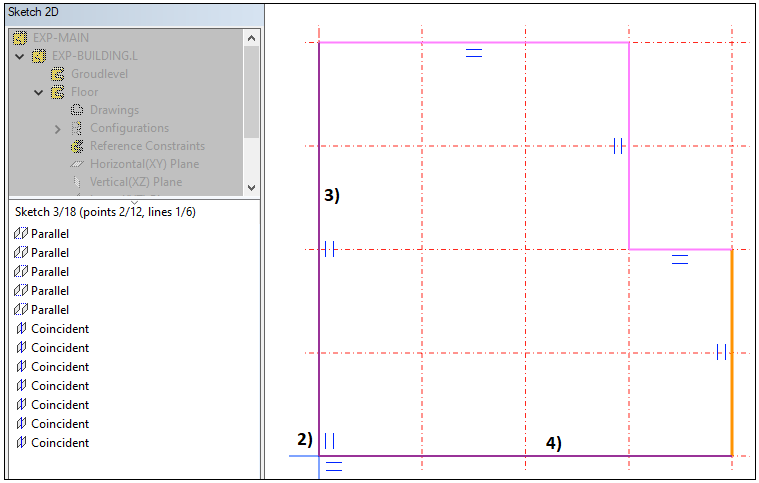The width and height of the screenshot is (759, 483).
Task: Click the Reference Constraints icon
Action: click(x=77, y=146)
